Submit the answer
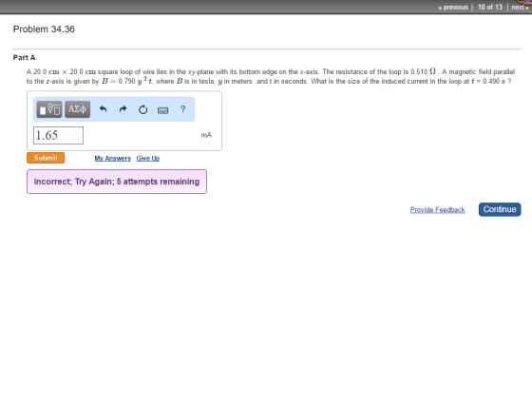The height and width of the screenshot is (405, 532). pyautogui.click(x=46, y=158)
